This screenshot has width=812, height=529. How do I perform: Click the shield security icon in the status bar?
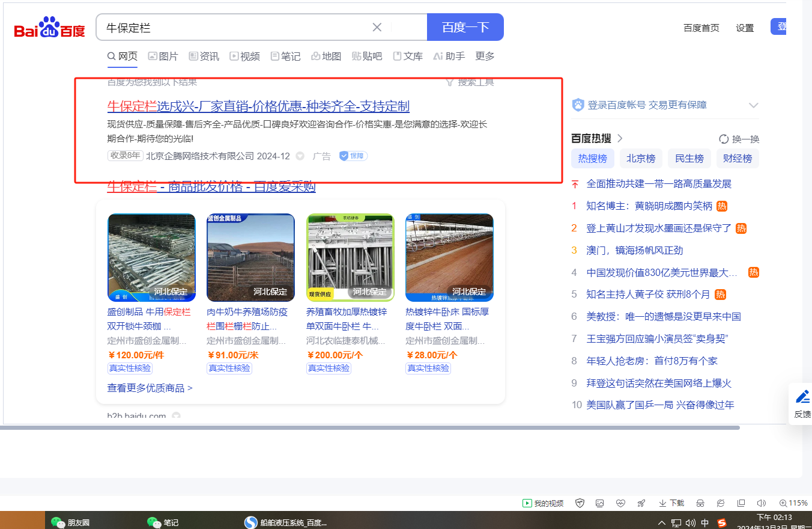pyautogui.click(x=580, y=503)
